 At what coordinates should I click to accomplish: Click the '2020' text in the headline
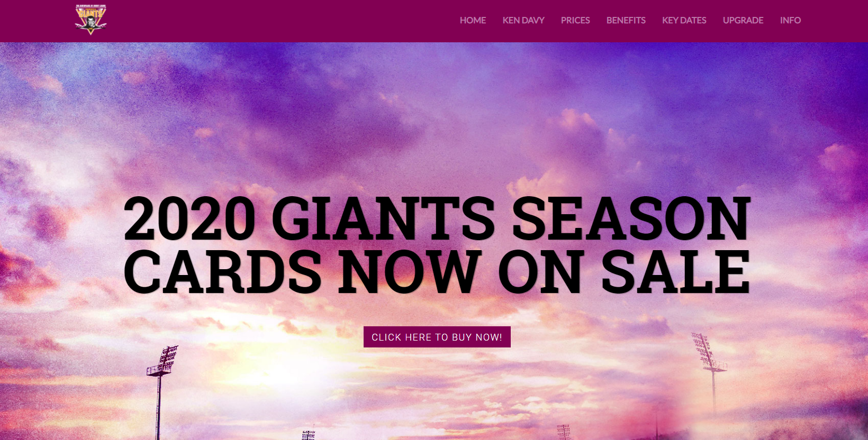(189, 218)
